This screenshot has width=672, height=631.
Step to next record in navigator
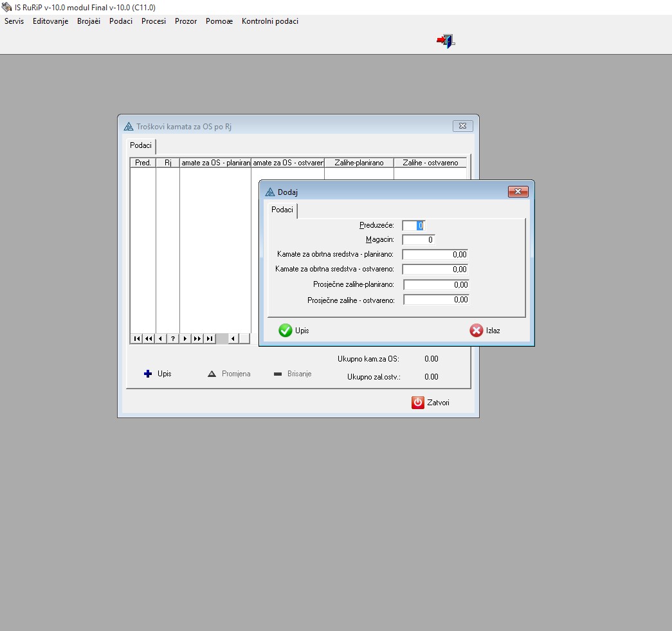(185, 338)
